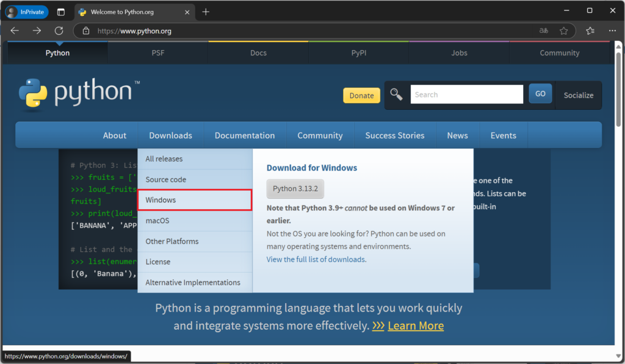Screen dimensions: 625x364
Task: View site information lock icon
Action: click(85, 30)
